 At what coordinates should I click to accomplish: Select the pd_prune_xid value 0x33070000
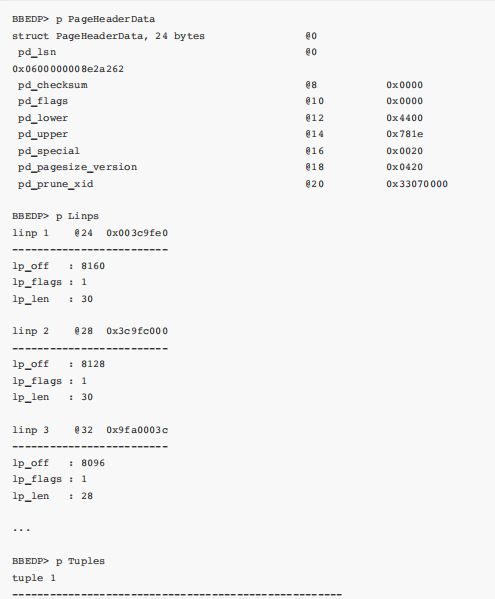(x=417, y=184)
